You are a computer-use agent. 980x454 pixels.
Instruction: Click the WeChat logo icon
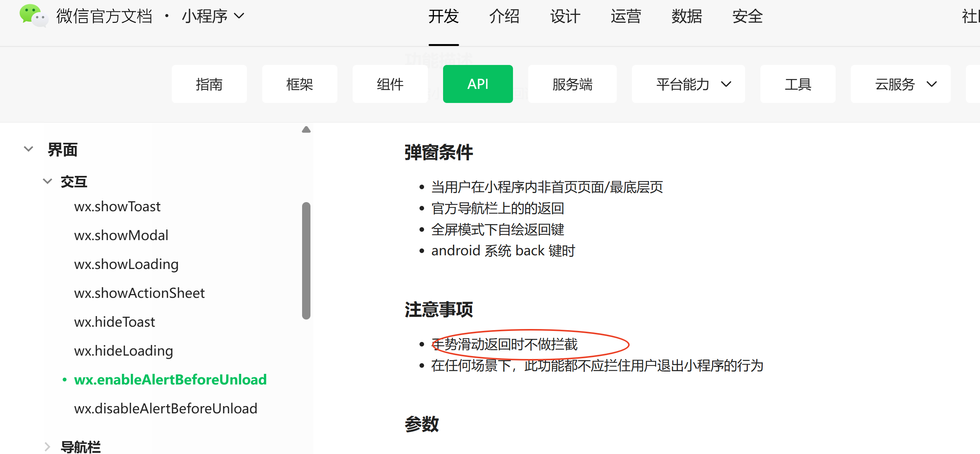(x=33, y=16)
